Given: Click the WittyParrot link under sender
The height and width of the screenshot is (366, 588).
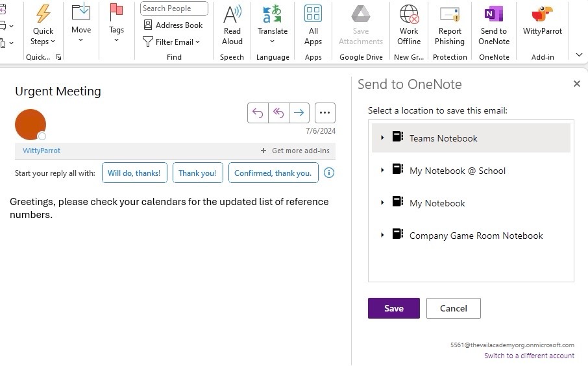Looking at the screenshot, I should coord(42,151).
